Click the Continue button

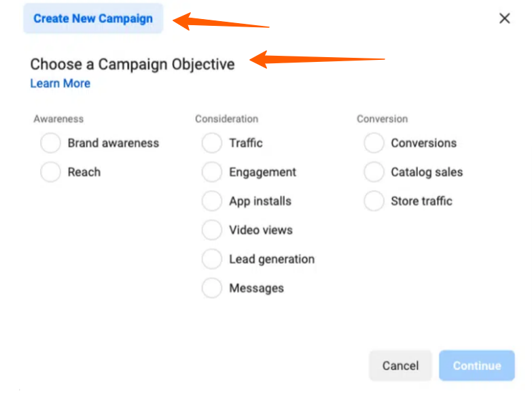pos(476,365)
